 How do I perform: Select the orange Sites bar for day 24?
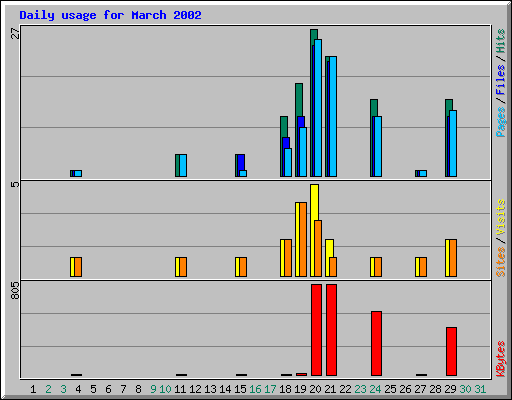coord(378,267)
